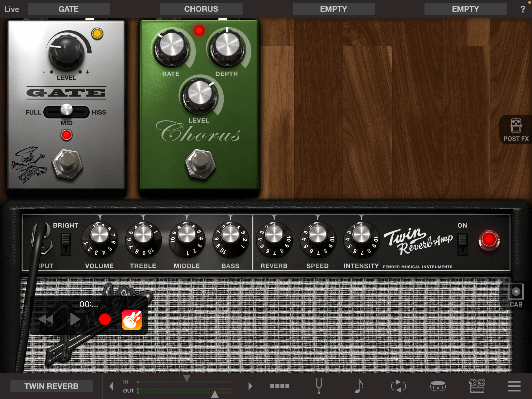The image size is (532, 399).
Task: Open the CAB cabinet selector
Action: [516, 295]
